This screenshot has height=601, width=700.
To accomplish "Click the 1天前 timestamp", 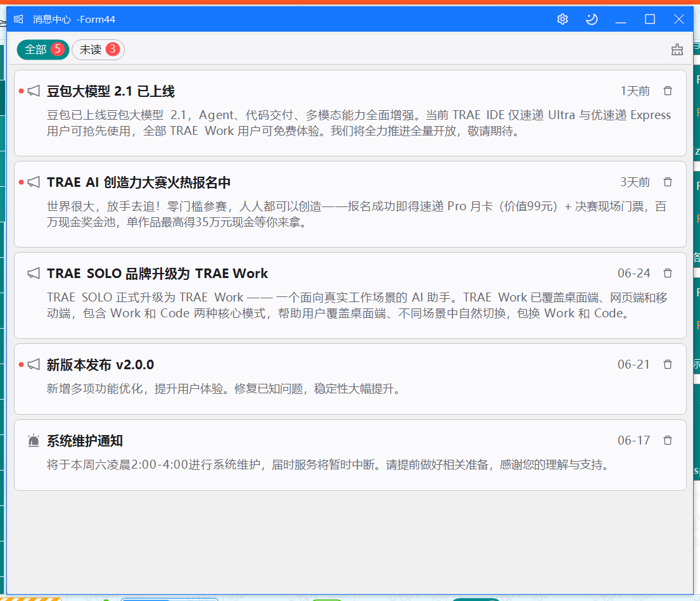I will 635,91.
